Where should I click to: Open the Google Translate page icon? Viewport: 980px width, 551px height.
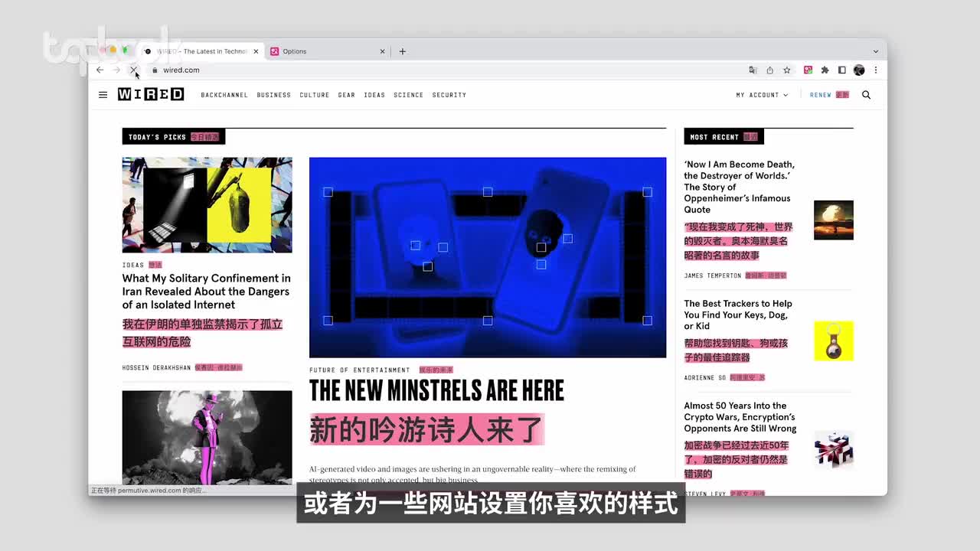pyautogui.click(x=753, y=70)
